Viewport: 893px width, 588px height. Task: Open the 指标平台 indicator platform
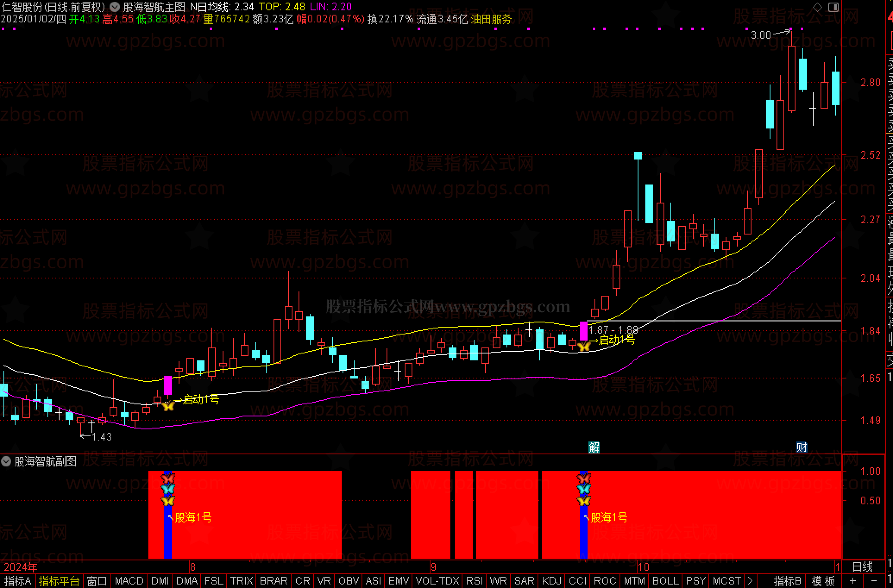click(59, 581)
